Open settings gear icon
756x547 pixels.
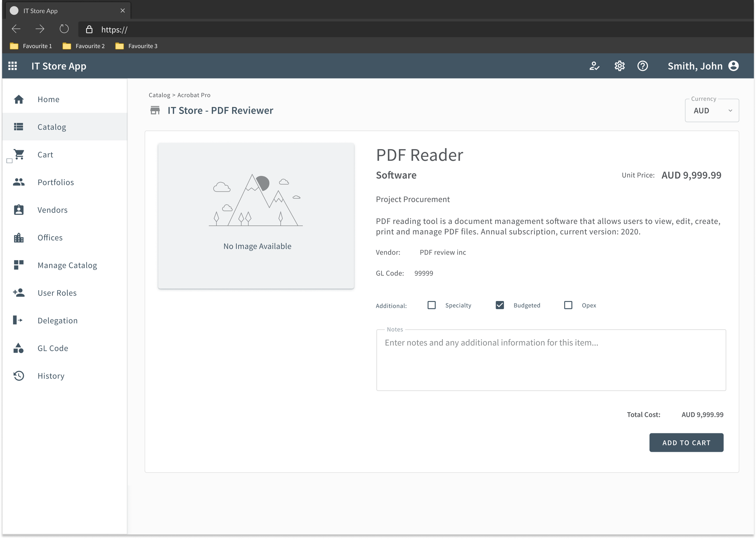click(x=619, y=66)
